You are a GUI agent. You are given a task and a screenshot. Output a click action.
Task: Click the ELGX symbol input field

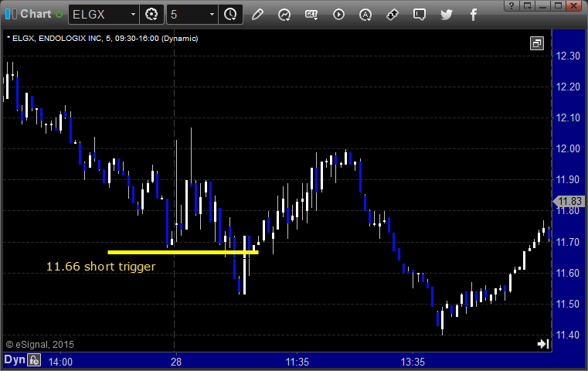tap(99, 15)
